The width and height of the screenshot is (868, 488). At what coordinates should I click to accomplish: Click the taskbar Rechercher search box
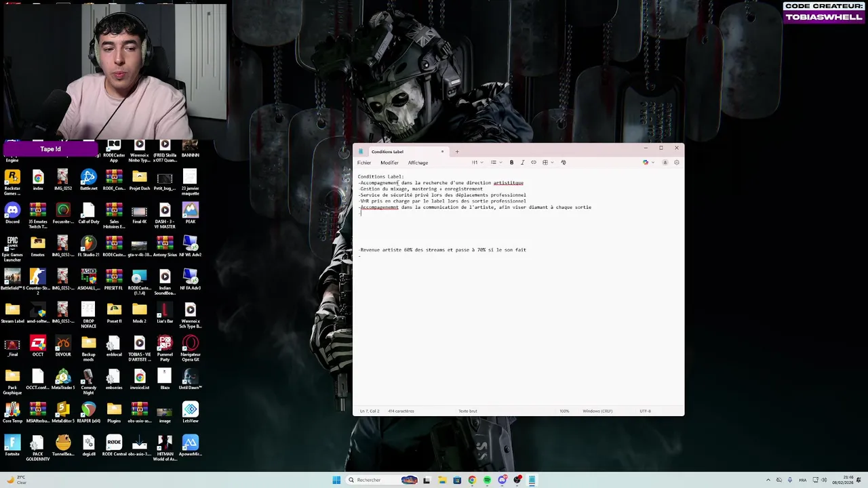tap(383, 480)
